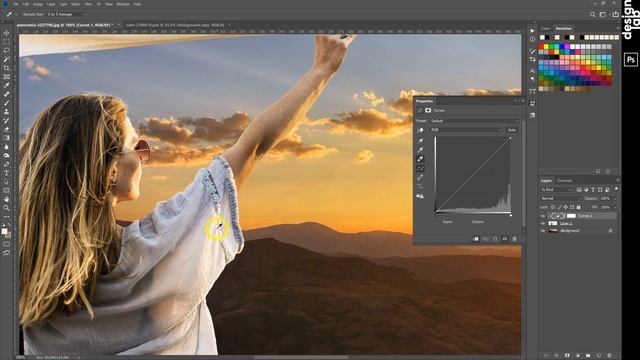Viewport: 640px width, 360px height.
Task: Toggle lock all for the layer
Action: pos(578,207)
